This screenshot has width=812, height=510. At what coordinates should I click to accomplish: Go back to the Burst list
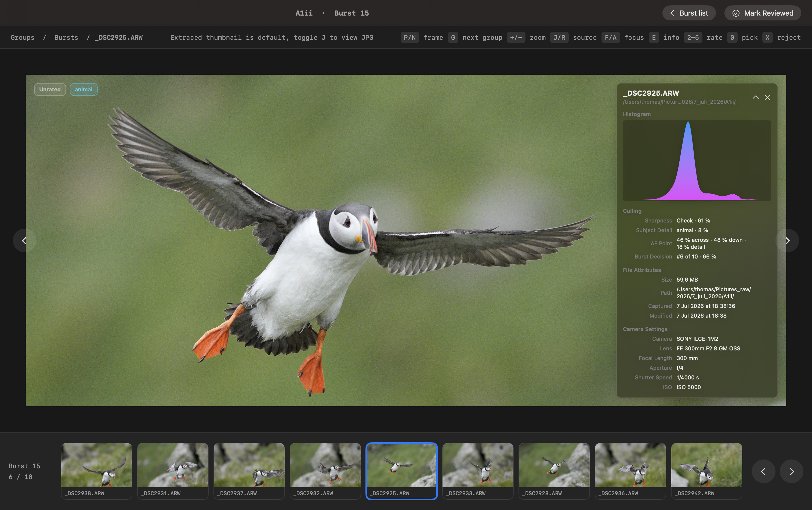[x=689, y=13]
